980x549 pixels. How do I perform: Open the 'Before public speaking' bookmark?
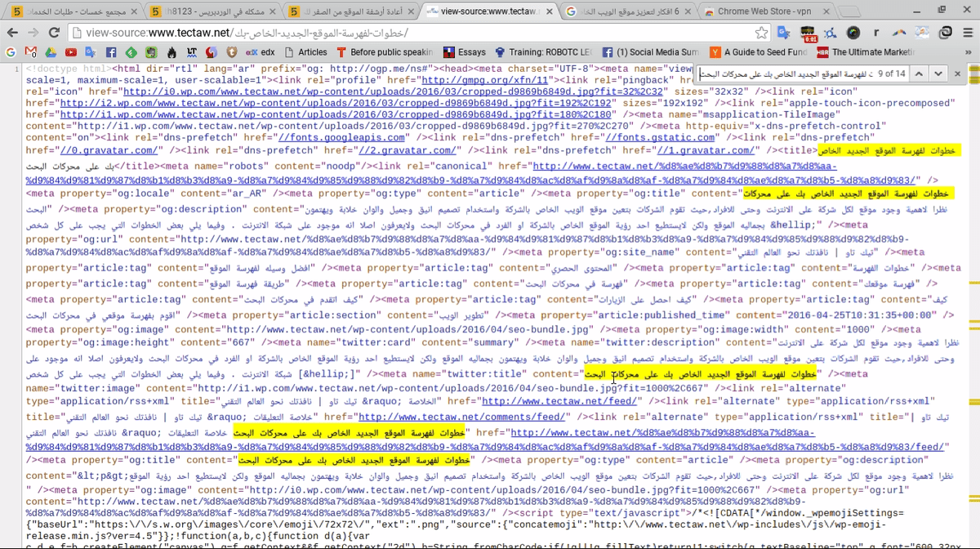click(384, 52)
